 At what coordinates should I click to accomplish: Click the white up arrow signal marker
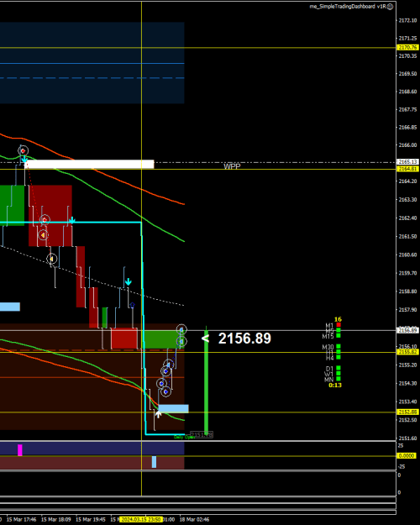click(x=158, y=414)
